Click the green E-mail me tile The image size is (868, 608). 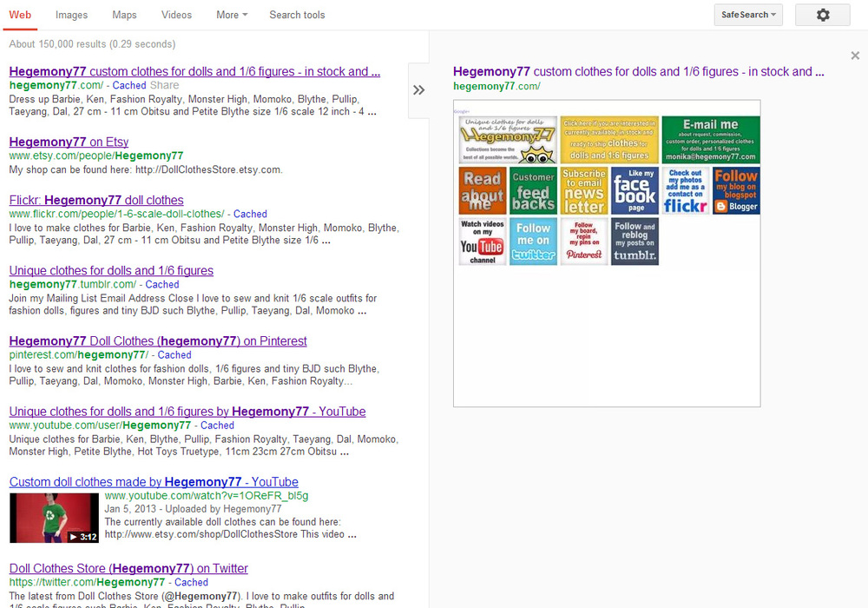pyautogui.click(x=711, y=140)
